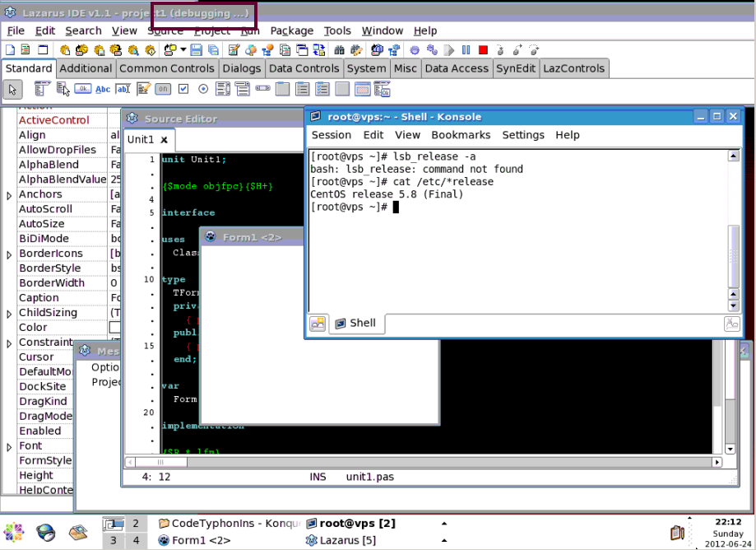Expand root@vps taskbar group arrow
The width and height of the screenshot is (756, 550).
[444, 524]
